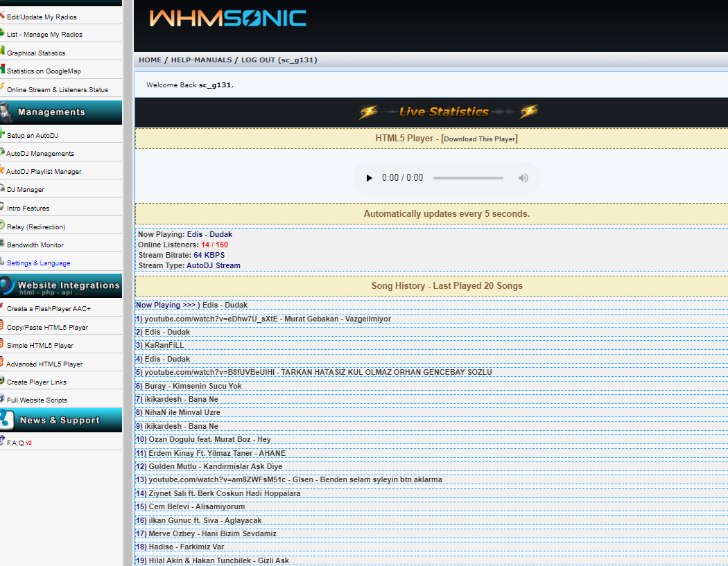Image resolution: width=728 pixels, height=566 pixels.
Task: Open Statistics on GoogleMap
Action: [44, 71]
